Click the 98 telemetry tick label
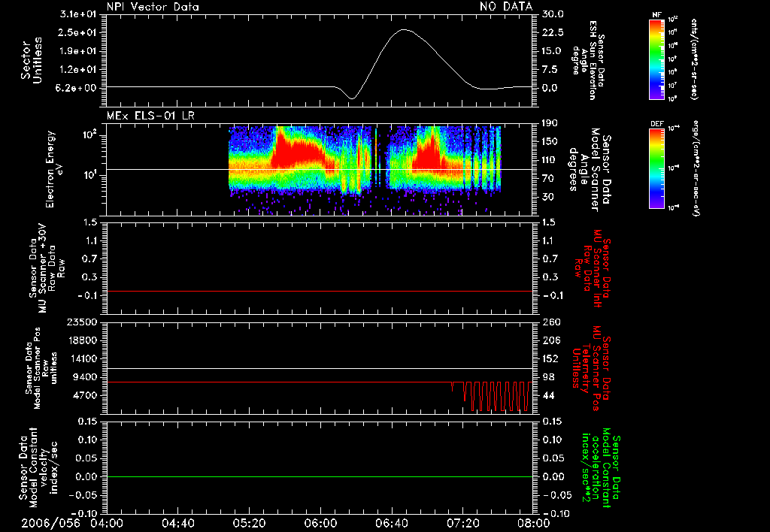The width and height of the screenshot is (770, 532). 548,377
